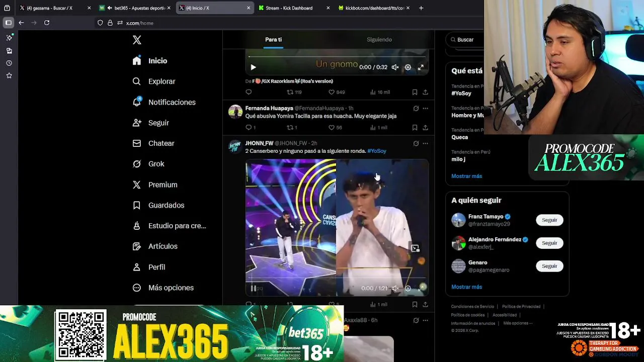Click the #YoSoy hashtag in JHONN_FW post
Screen dimensions: 644x362
tap(377, 151)
